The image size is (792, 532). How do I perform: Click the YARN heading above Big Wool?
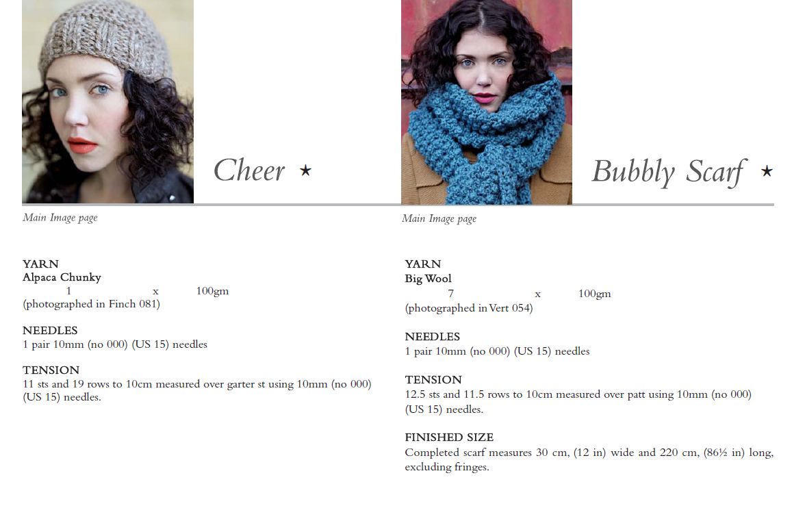(423, 264)
